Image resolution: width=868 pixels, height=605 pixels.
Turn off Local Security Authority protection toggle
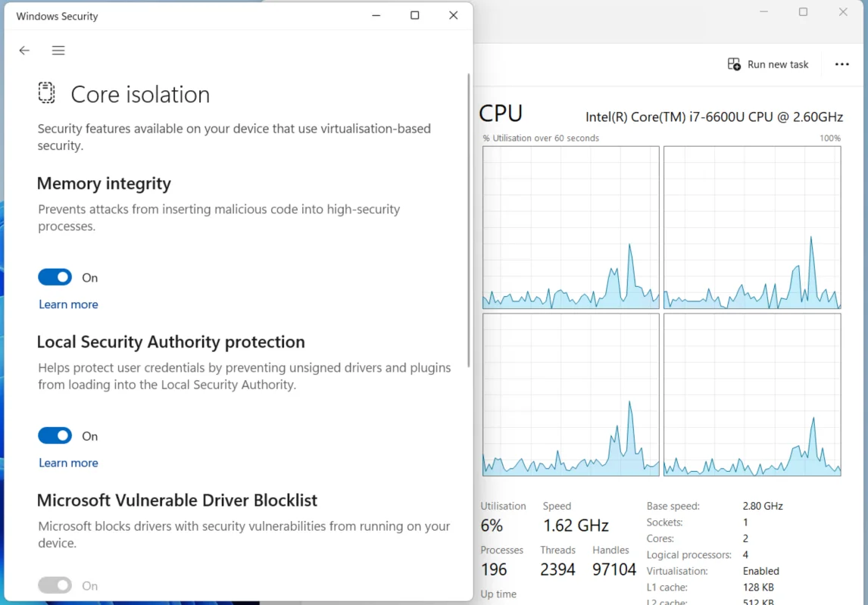(x=55, y=435)
